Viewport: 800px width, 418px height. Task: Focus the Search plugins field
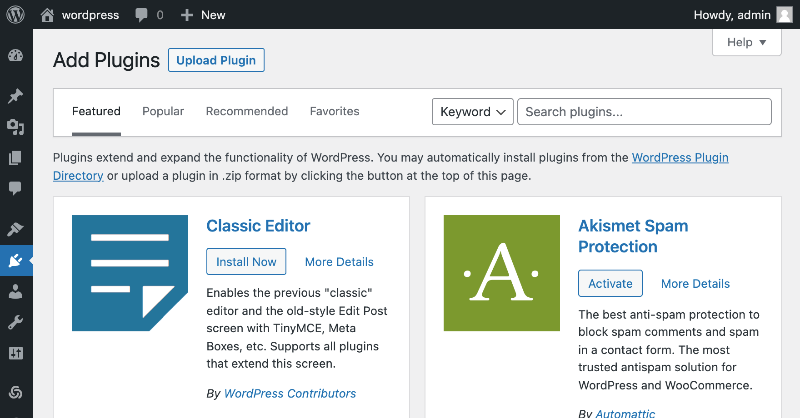644,112
